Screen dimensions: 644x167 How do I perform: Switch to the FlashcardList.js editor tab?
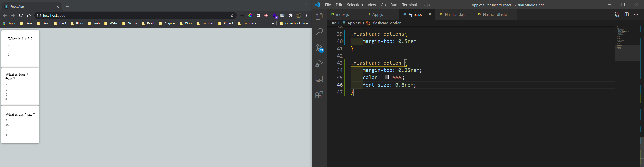pos(495,15)
